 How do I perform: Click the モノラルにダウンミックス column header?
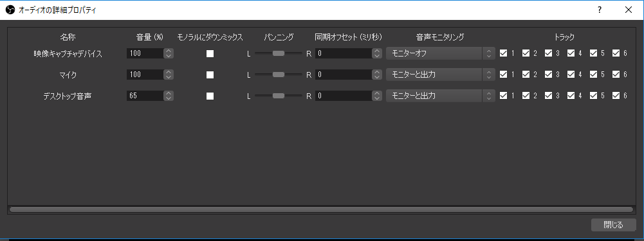[210, 37]
